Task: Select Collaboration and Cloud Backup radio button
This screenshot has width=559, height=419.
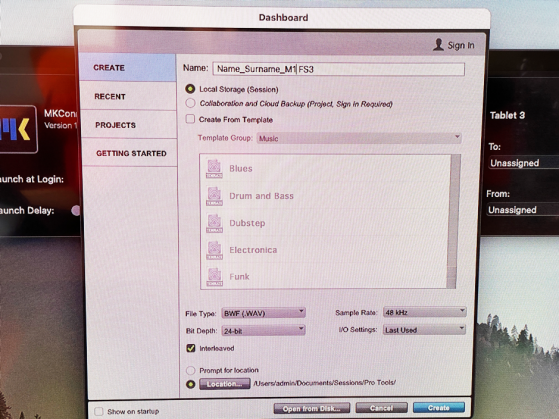Action: coord(190,103)
